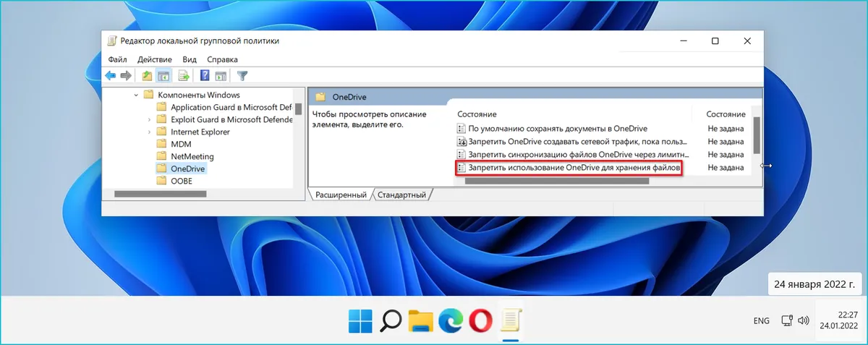The image size is (868, 345).
Task: Collapse the Компоненты Windows tree node
Action: pyautogui.click(x=135, y=95)
